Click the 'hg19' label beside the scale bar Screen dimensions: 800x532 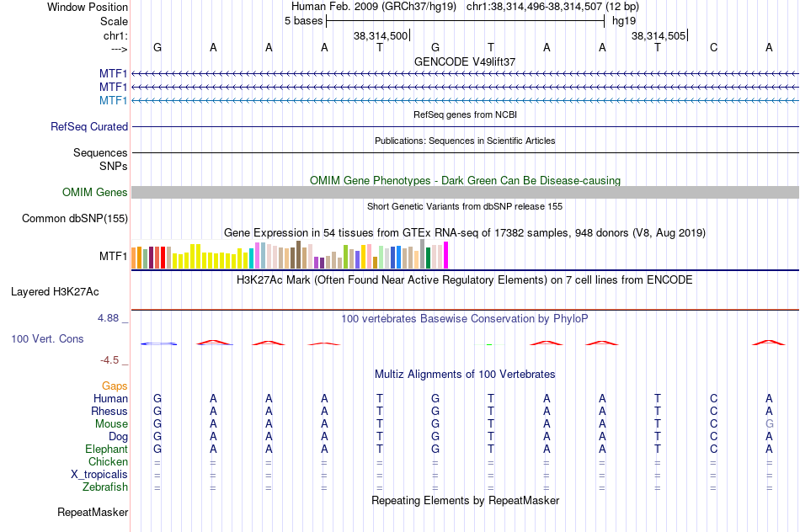coord(624,21)
